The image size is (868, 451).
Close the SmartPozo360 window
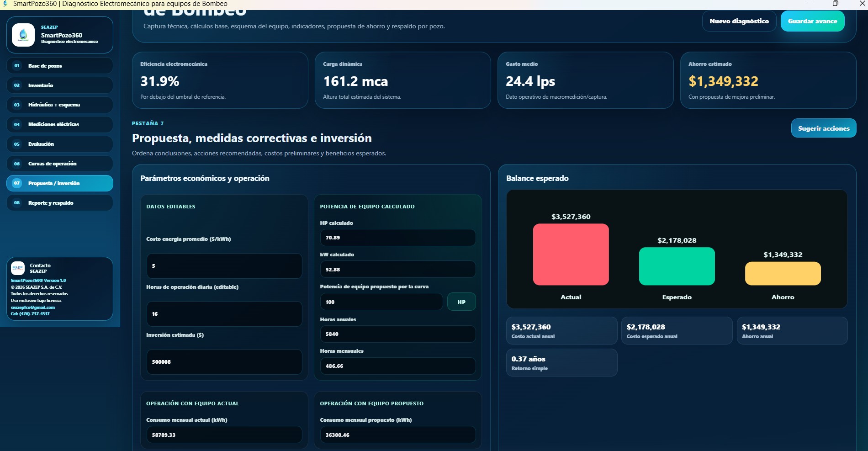coord(863,4)
